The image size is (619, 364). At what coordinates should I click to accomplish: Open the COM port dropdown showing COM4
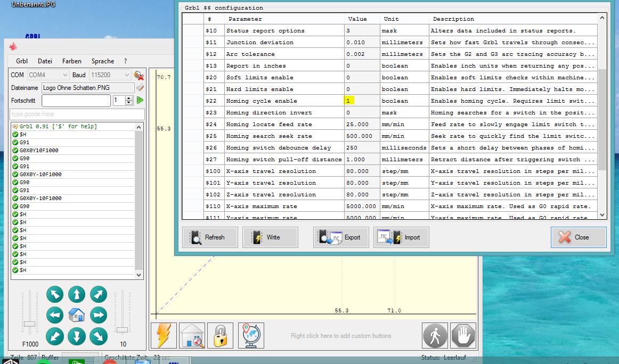tap(48, 75)
